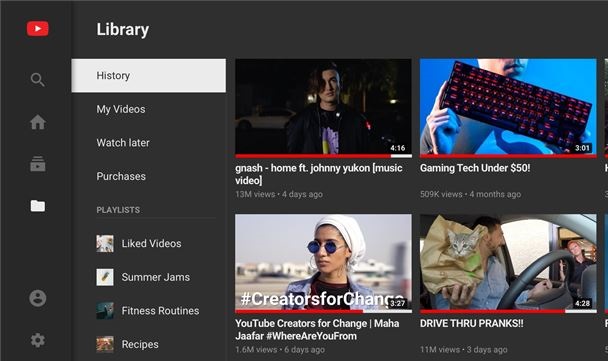This screenshot has height=361, width=608.
Task: Click the 3:01 duration badge
Action: coord(582,148)
